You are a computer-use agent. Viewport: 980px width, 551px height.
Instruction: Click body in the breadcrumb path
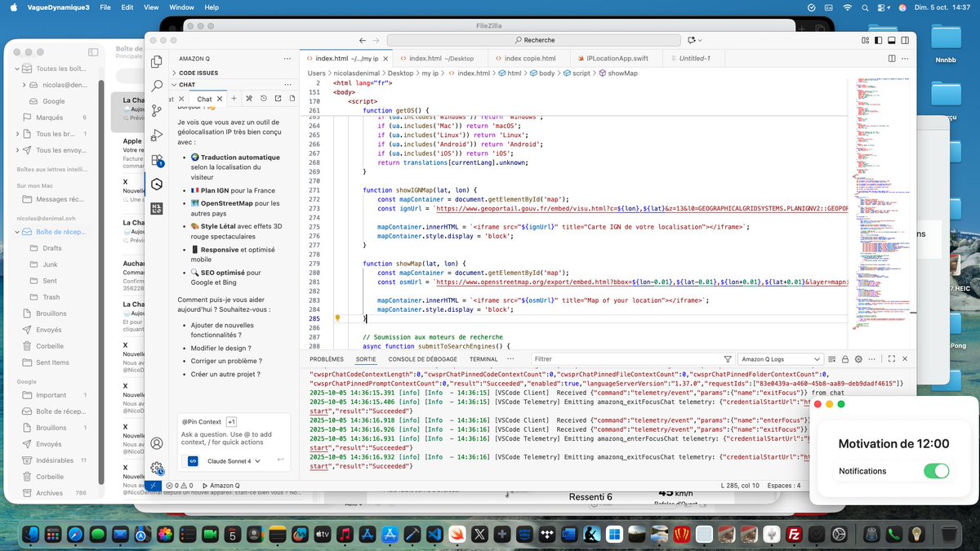pos(542,73)
